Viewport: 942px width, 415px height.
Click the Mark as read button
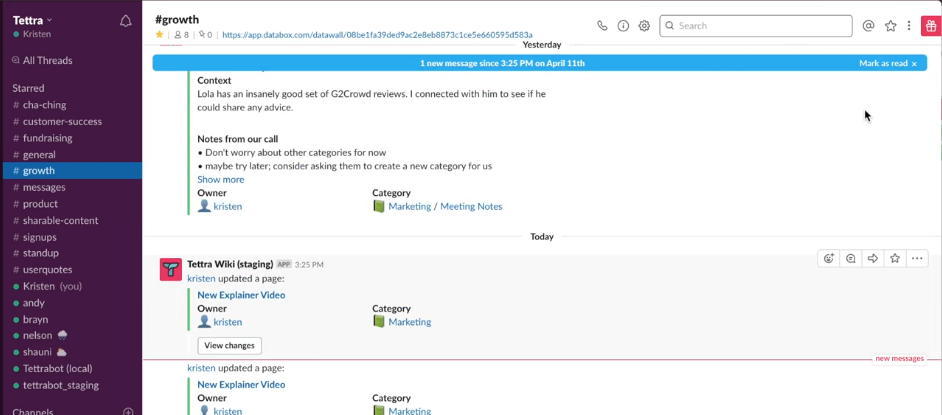point(883,63)
